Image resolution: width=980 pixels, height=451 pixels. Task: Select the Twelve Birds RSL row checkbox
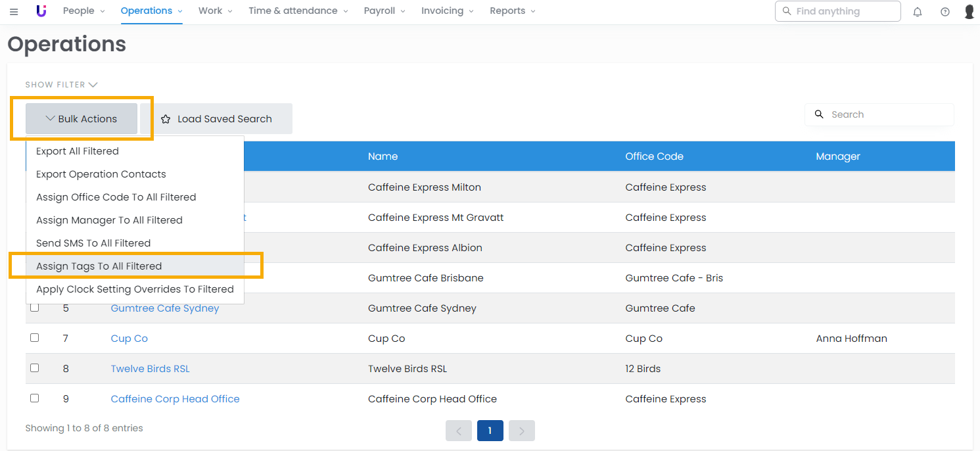pyautogui.click(x=35, y=368)
